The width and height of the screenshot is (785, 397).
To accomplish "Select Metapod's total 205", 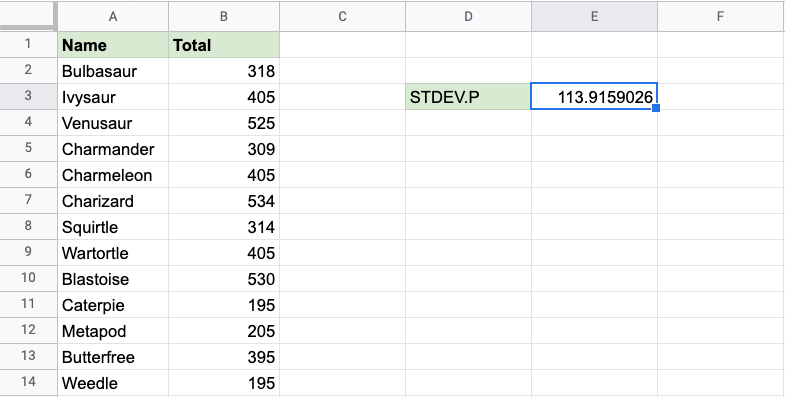I will coord(224,331).
